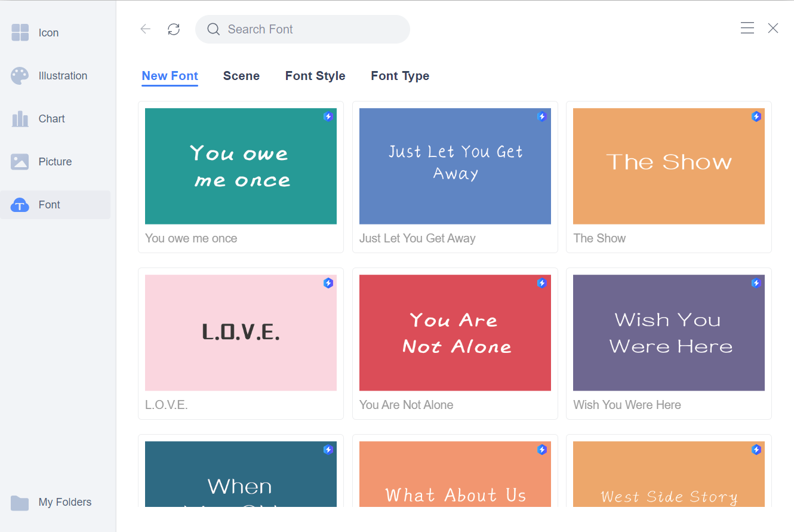This screenshot has width=794, height=532.
Task: Switch to the Scene tab
Action: coord(241,76)
